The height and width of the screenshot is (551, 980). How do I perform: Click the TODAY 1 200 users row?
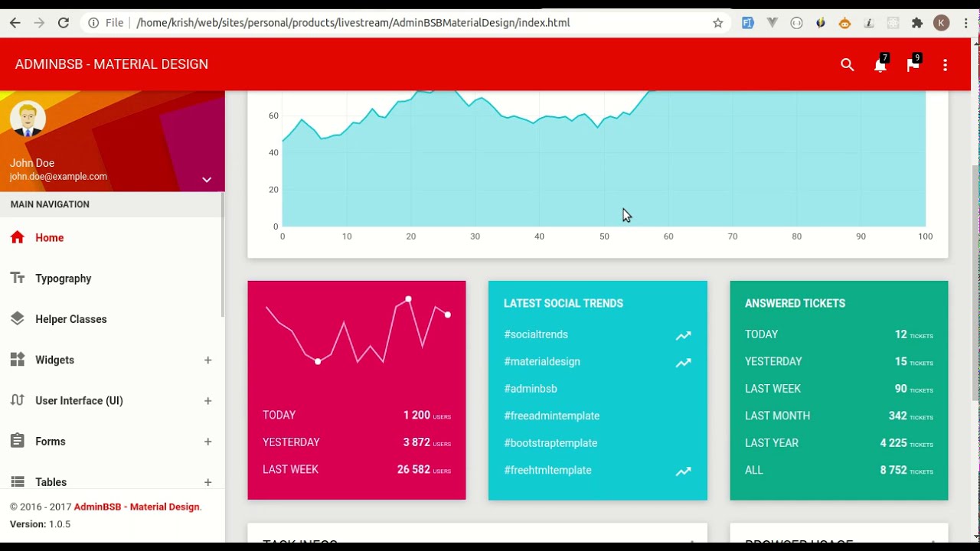pyautogui.click(x=357, y=415)
